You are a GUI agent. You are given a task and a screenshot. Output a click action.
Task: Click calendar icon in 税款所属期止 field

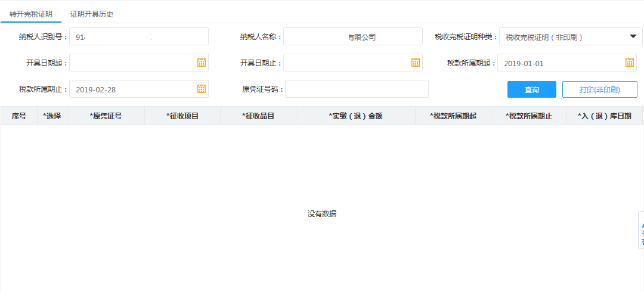tap(202, 89)
